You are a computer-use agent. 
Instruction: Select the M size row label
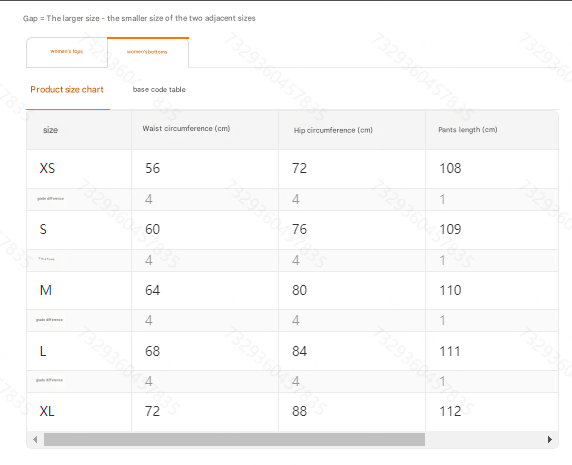(46, 290)
